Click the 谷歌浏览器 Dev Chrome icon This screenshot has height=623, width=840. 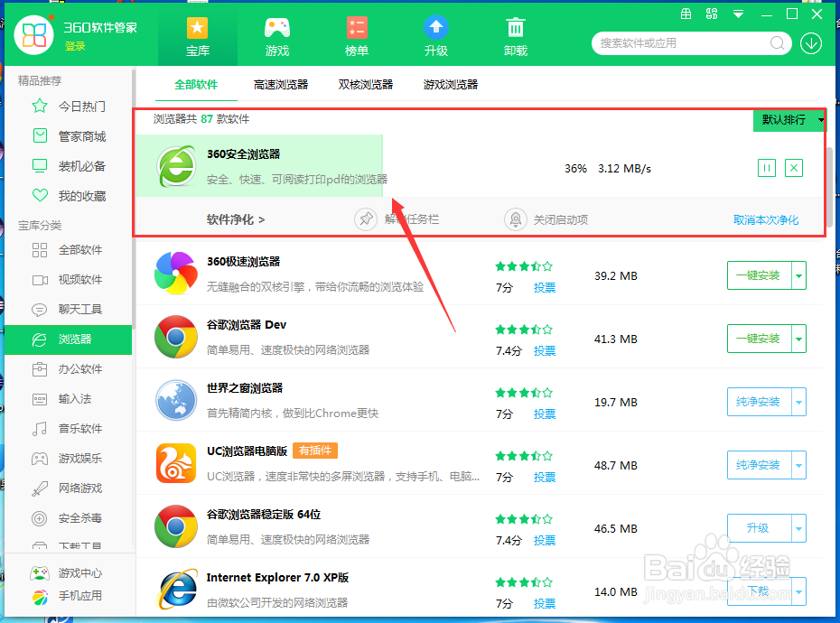click(176, 337)
